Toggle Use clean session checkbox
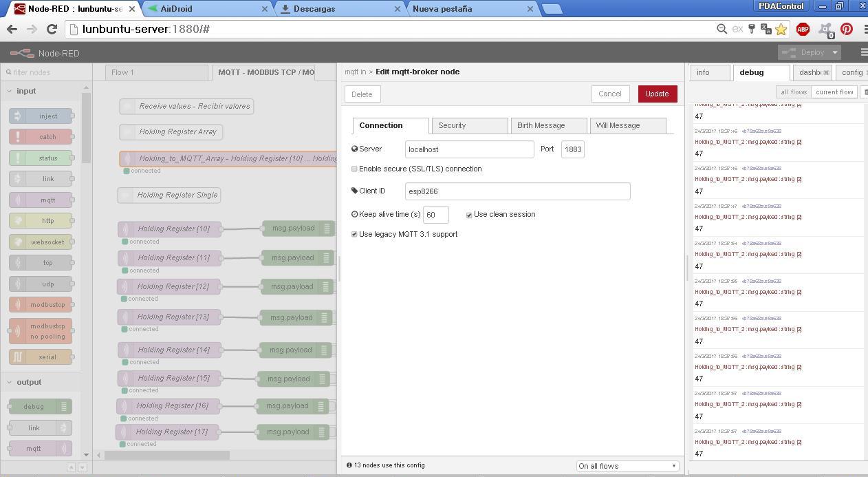 (x=469, y=215)
